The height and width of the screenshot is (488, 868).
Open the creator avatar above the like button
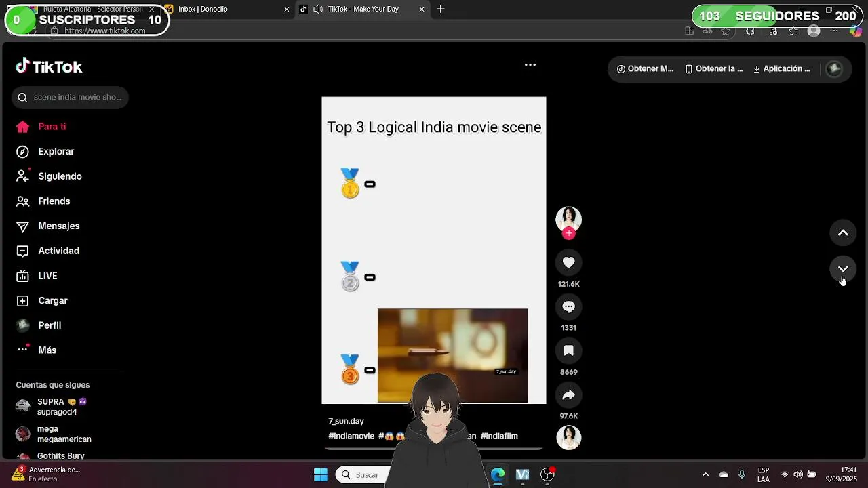[x=568, y=219]
